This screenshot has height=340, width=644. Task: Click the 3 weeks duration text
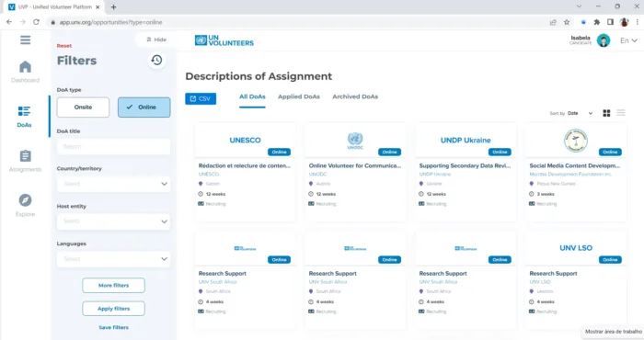pos(546,194)
